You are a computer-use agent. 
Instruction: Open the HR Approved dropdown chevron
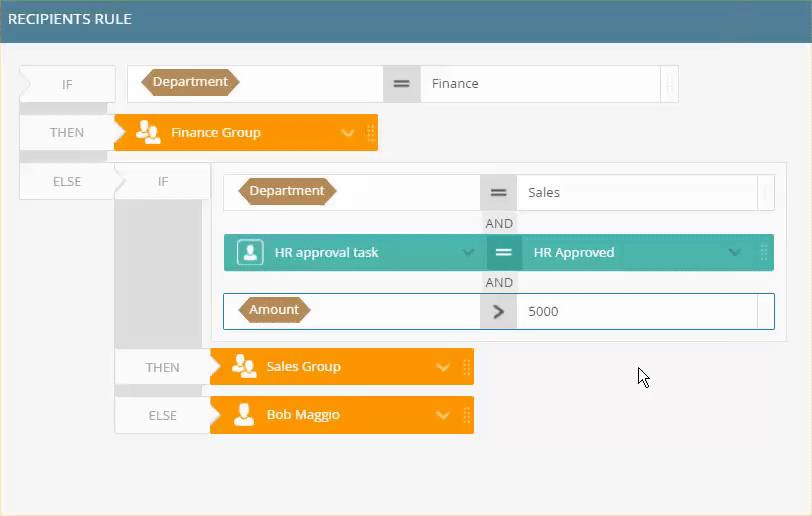tap(734, 252)
